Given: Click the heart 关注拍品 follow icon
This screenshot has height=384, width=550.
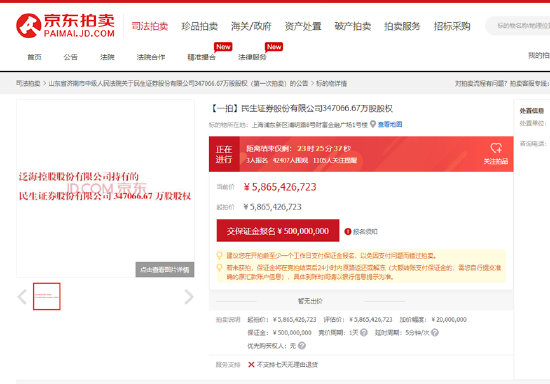Looking at the screenshot, I should (x=496, y=148).
